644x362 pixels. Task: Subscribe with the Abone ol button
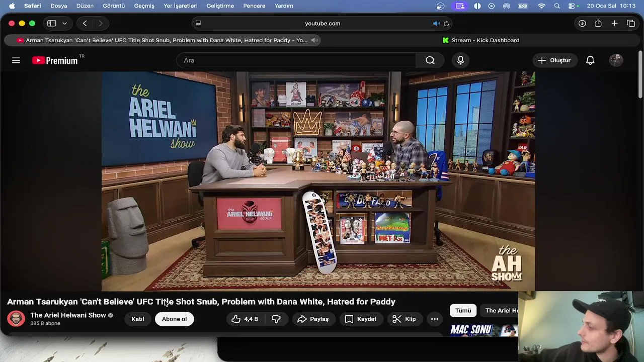pyautogui.click(x=174, y=319)
